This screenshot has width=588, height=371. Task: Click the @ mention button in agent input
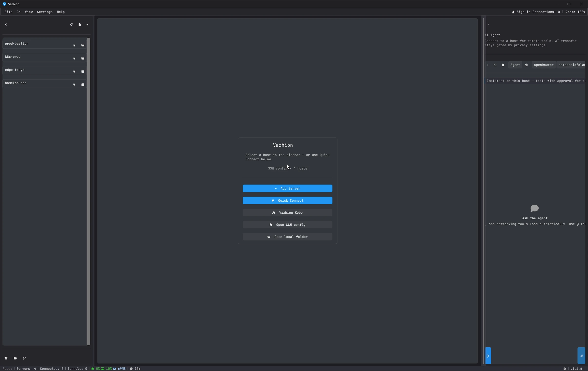click(488, 356)
